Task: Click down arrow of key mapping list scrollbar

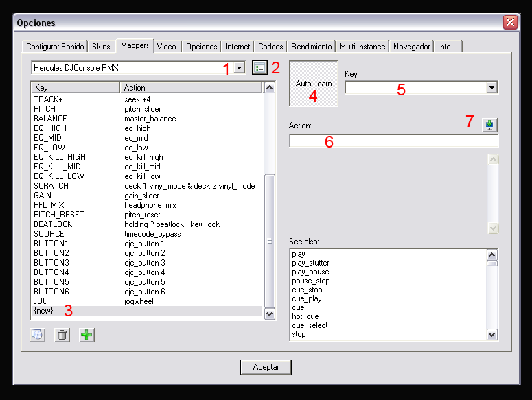Action: point(269,314)
